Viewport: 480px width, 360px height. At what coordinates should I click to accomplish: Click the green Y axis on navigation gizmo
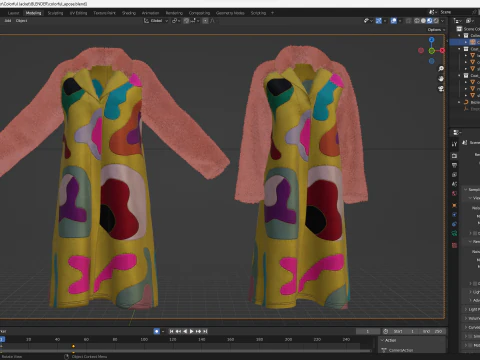click(432, 51)
